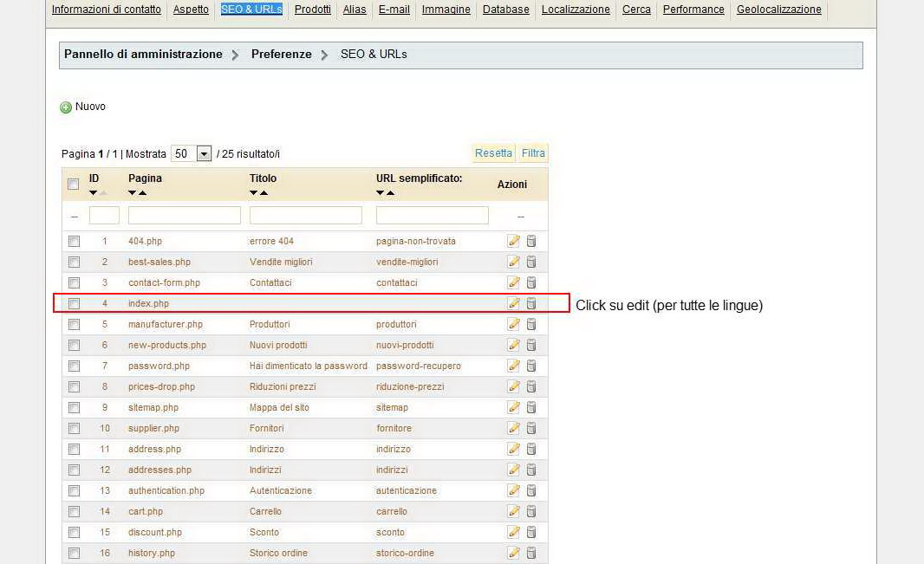Click trash icon for prices-drop.php
Screen dimensions: 924x564
click(531, 386)
